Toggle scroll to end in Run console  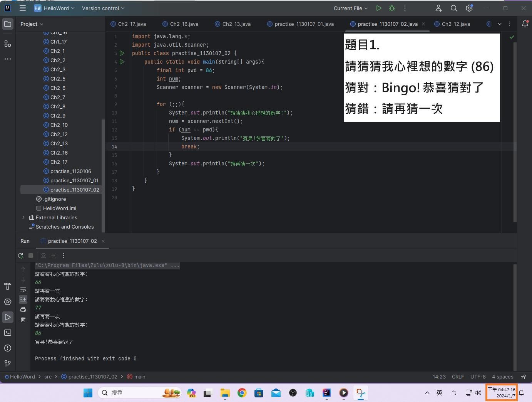pos(23,299)
